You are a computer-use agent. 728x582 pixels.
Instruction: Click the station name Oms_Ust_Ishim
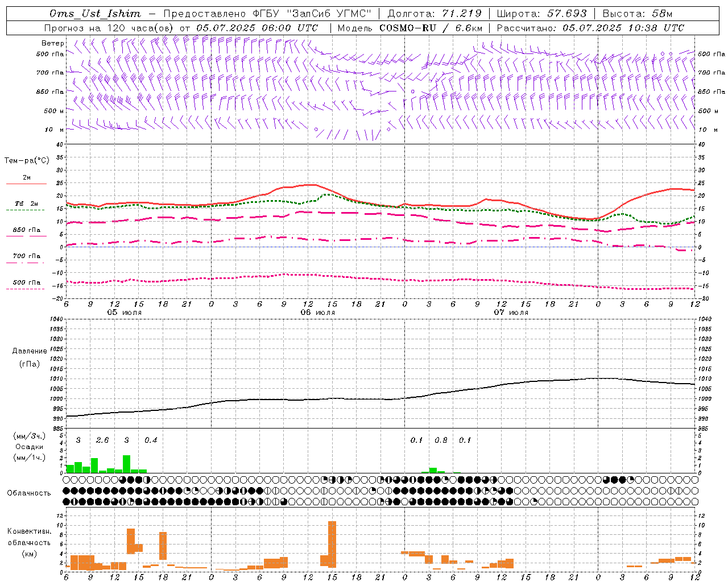pyautogui.click(x=95, y=14)
